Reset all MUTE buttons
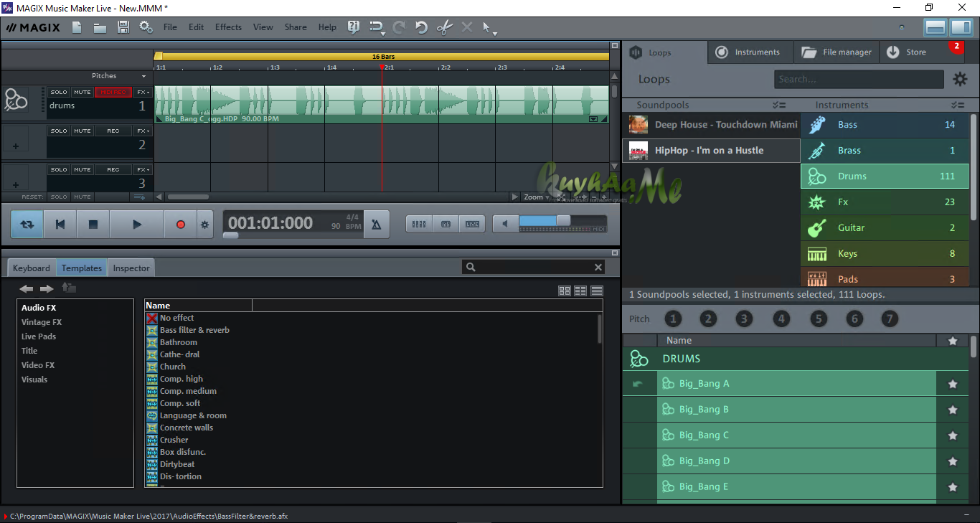Image resolution: width=980 pixels, height=523 pixels. point(83,197)
